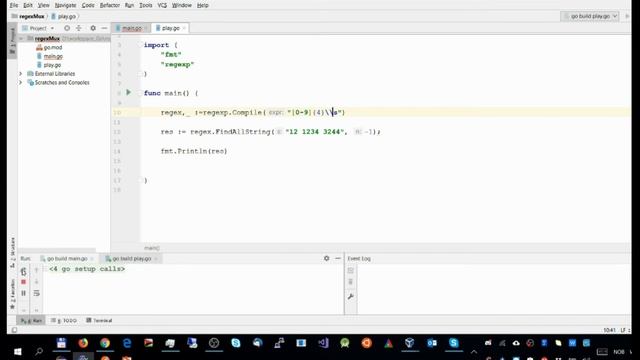The image size is (640, 360).
Task: Click the Windows Start button
Action: pyautogui.click(x=17, y=351)
